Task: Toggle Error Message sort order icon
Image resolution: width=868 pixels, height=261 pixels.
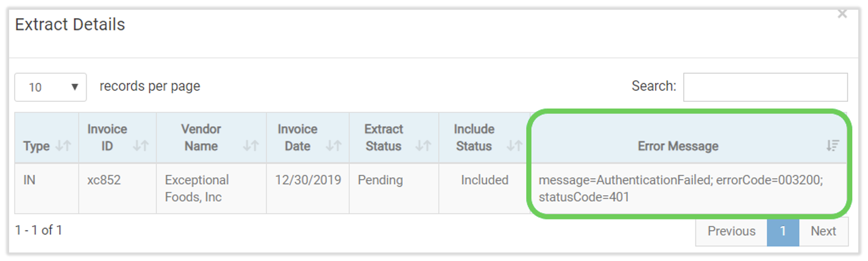Action: tap(833, 146)
